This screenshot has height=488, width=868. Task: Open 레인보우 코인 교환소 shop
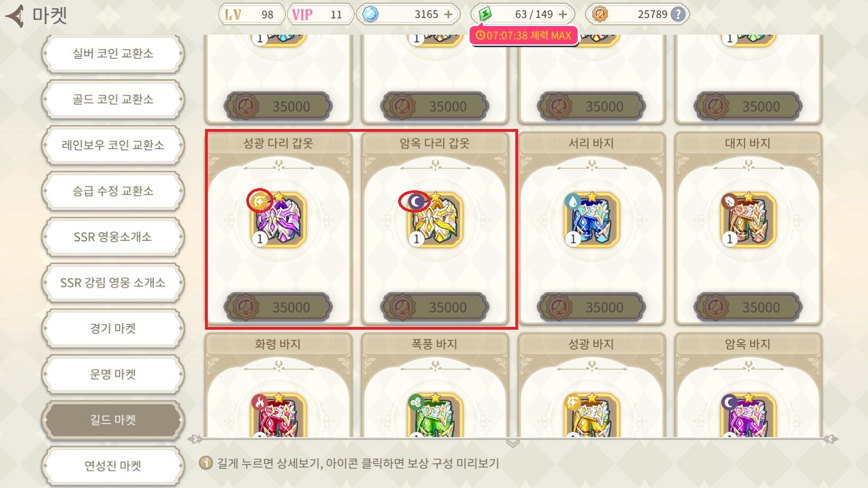tap(113, 145)
